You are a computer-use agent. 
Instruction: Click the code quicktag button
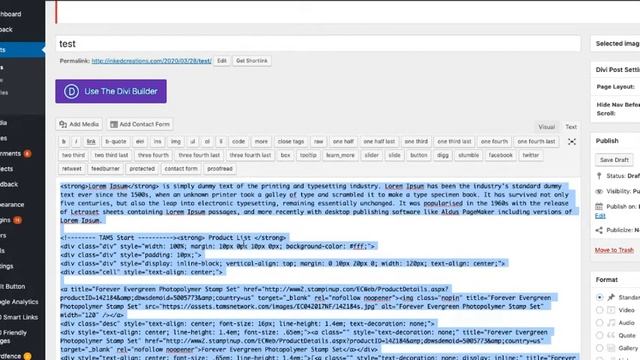[238, 142]
